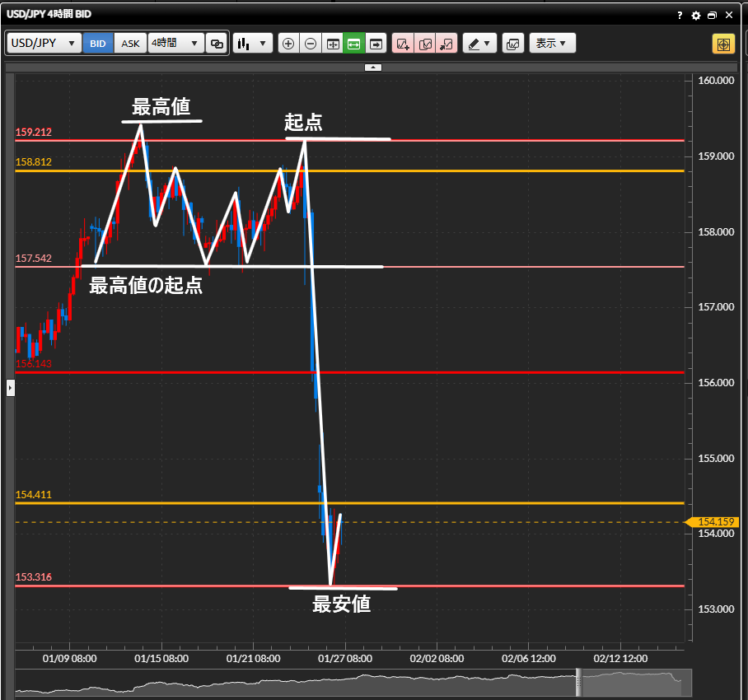Open the USD/JPY currency pair dropdown
Screen dimensions: 748x700
44,44
